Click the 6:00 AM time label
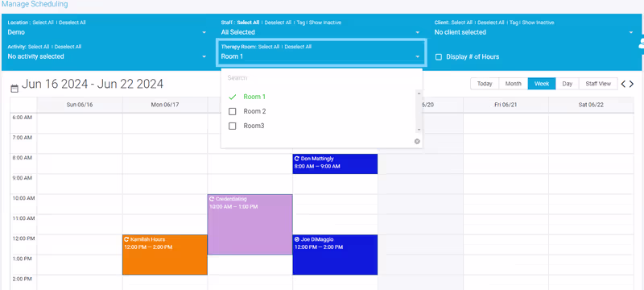Screen dimensions: 644x290 tap(23, 118)
